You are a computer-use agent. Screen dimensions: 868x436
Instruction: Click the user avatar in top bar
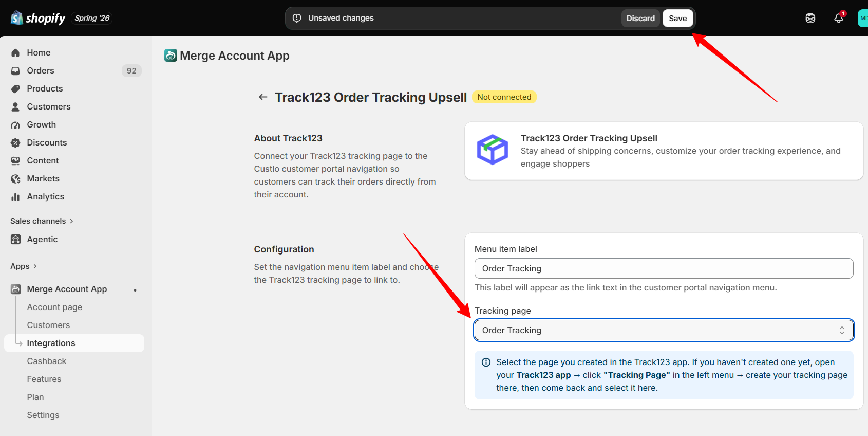click(863, 18)
